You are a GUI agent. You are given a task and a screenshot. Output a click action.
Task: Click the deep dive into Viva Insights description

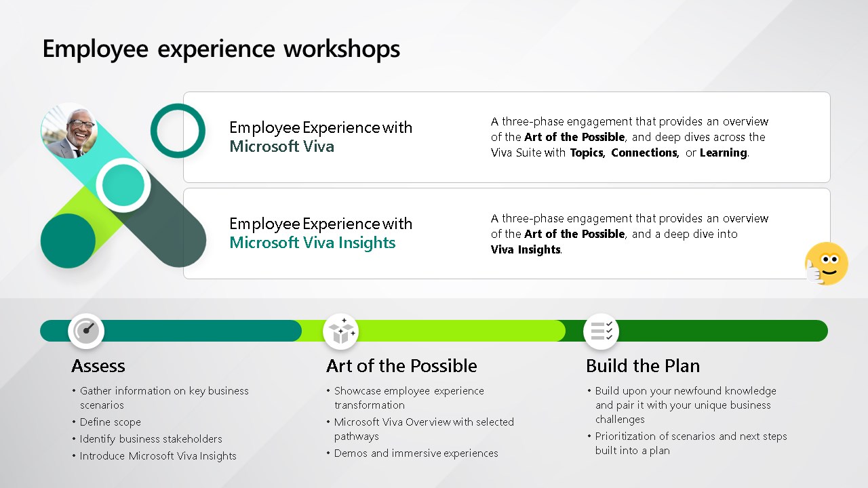[630, 234]
